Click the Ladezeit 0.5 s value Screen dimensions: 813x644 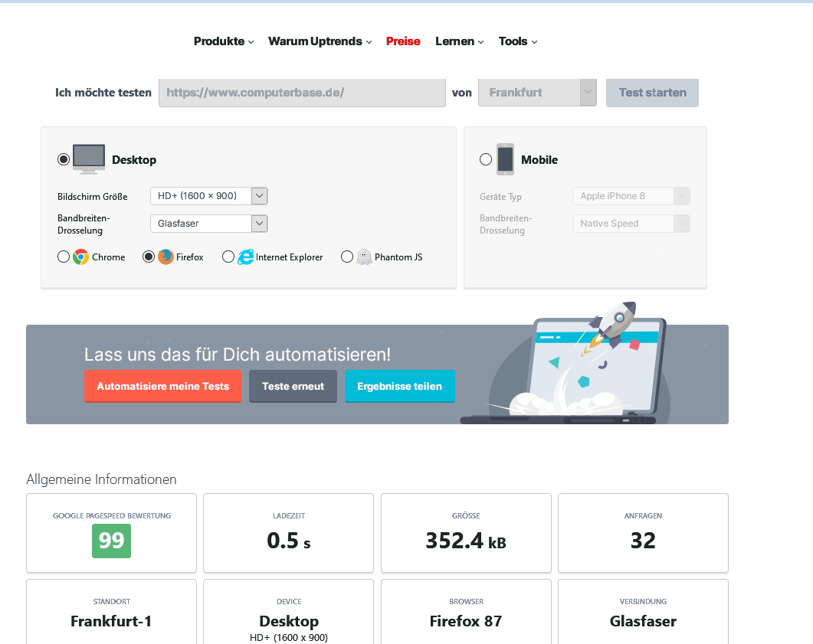pyautogui.click(x=289, y=541)
